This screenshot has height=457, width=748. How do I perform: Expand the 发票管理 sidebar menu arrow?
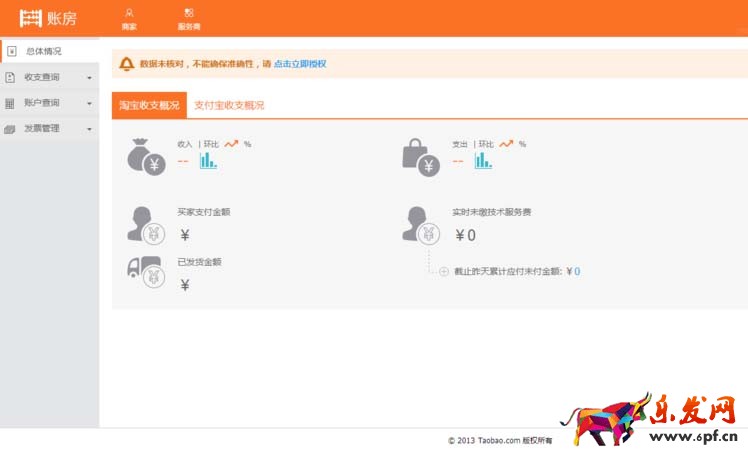[x=89, y=129]
